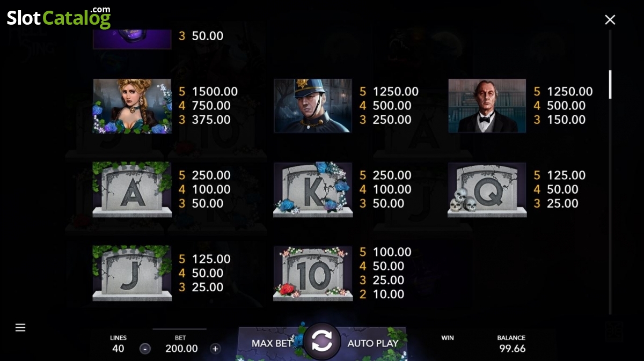The height and width of the screenshot is (361, 644).
Task: Click the A tombstone symbol
Action: pyautogui.click(x=132, y=189)
